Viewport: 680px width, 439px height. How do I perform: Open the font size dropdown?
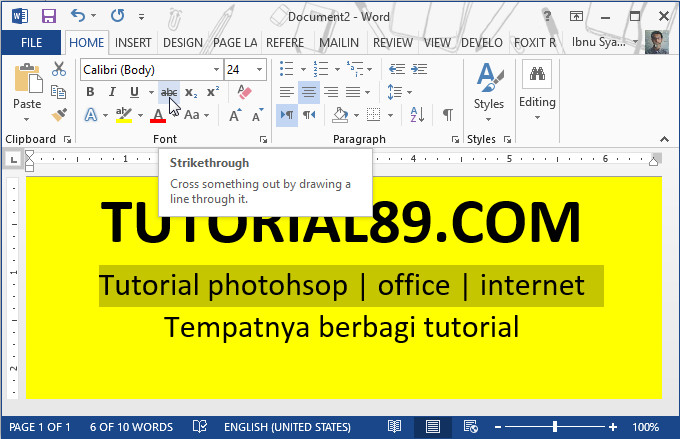click(x=259, y=69)
